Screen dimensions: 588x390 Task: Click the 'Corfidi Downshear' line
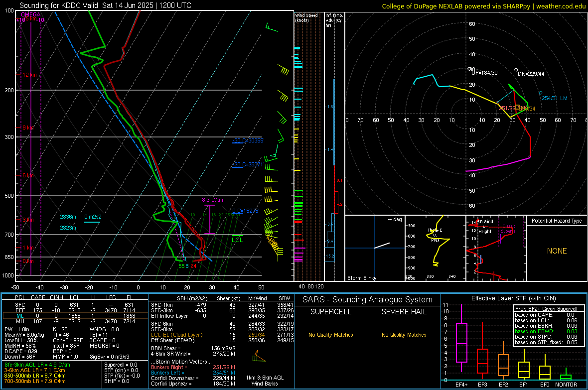click(193, 378)
